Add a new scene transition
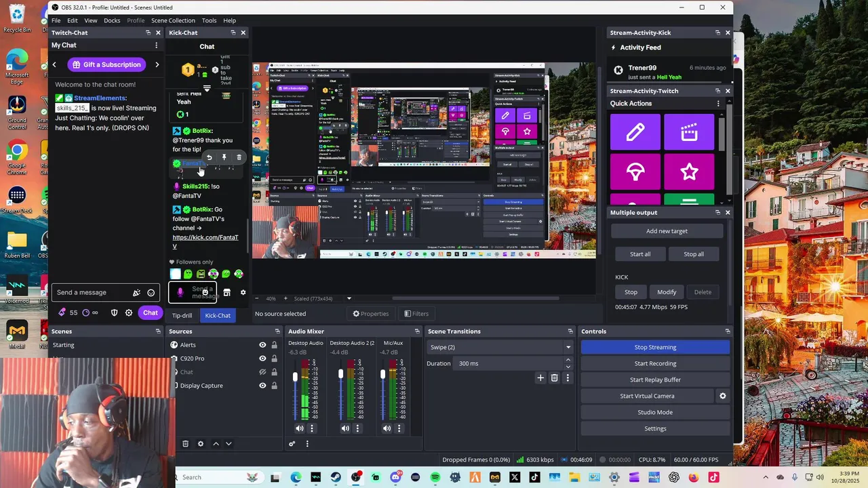This screenshot has width=868, height=488. coord(540,378)
